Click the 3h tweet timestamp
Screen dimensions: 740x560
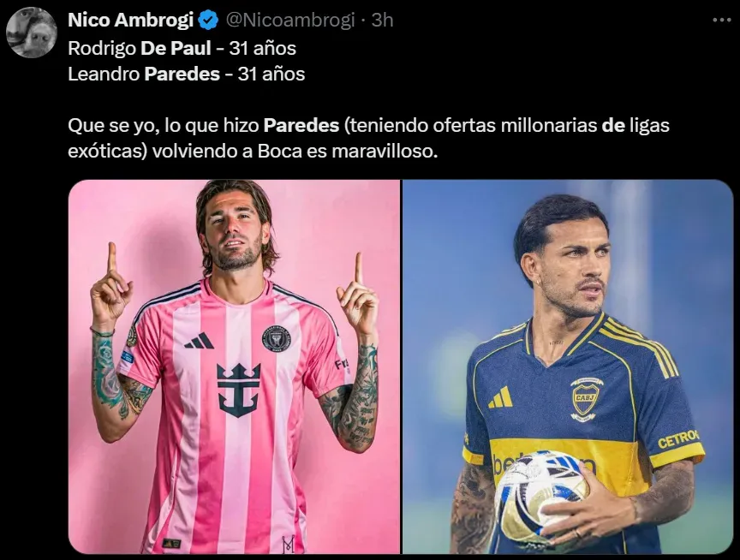click(382, 21)
